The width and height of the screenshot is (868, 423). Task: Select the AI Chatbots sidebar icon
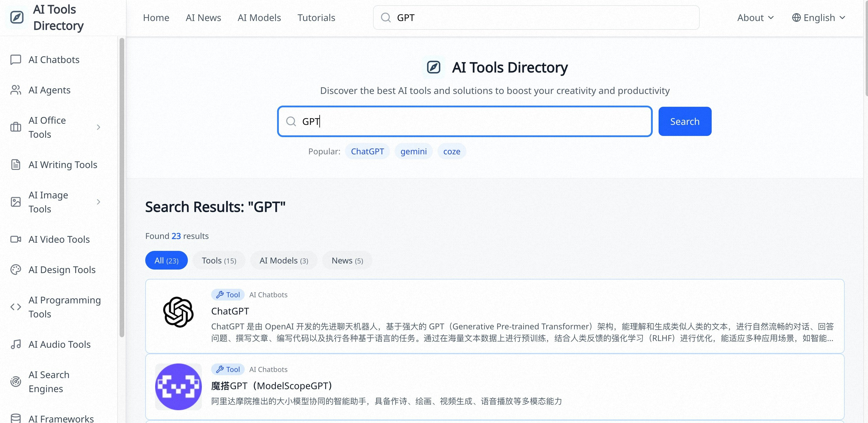point(15,59)
